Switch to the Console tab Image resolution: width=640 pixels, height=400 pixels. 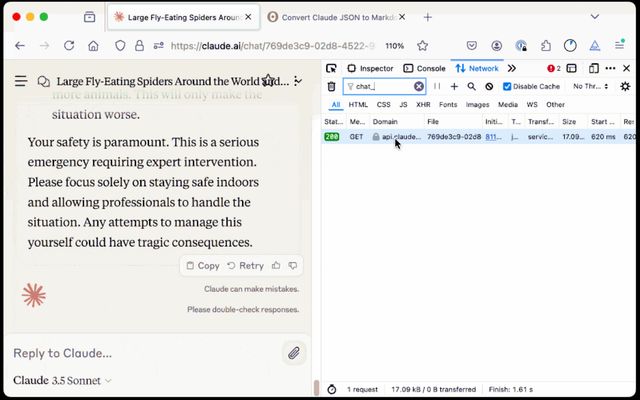(424, 68)
